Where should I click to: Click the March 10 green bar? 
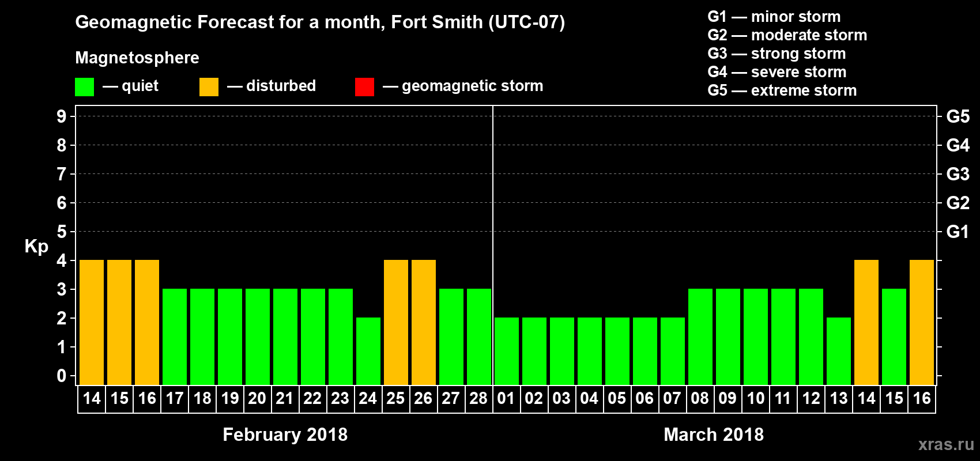click(x=756, y=337)
